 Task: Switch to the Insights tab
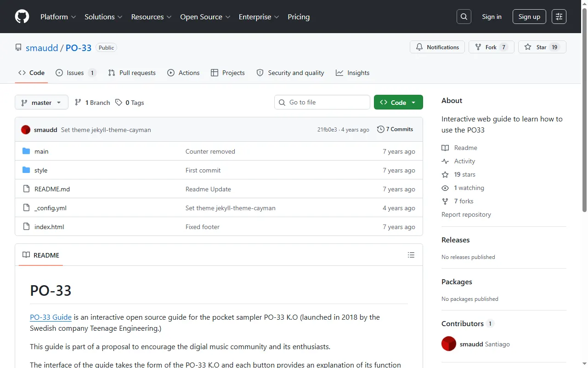point(352,73)
